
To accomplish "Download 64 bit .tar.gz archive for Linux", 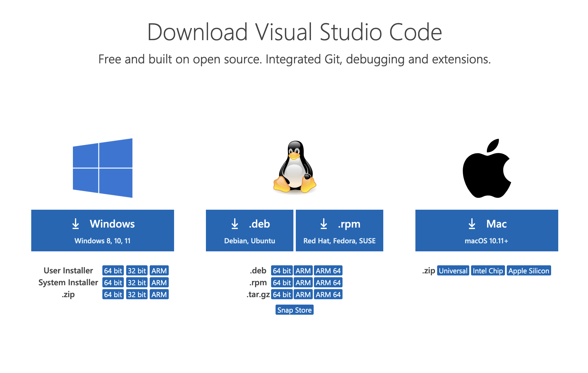I will [282, 294].
